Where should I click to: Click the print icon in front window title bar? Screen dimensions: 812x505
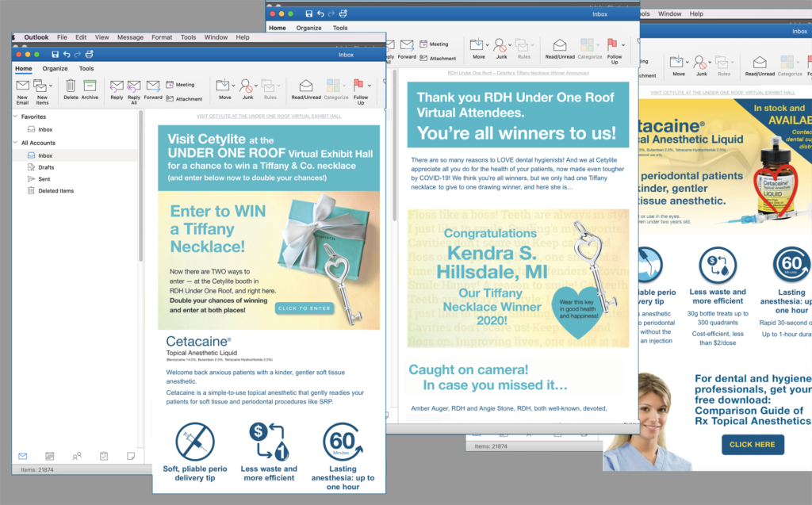pos(89,54)
